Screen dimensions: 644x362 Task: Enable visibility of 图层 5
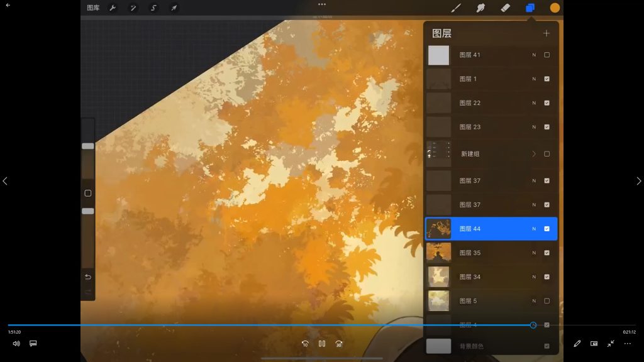(547, 301)
